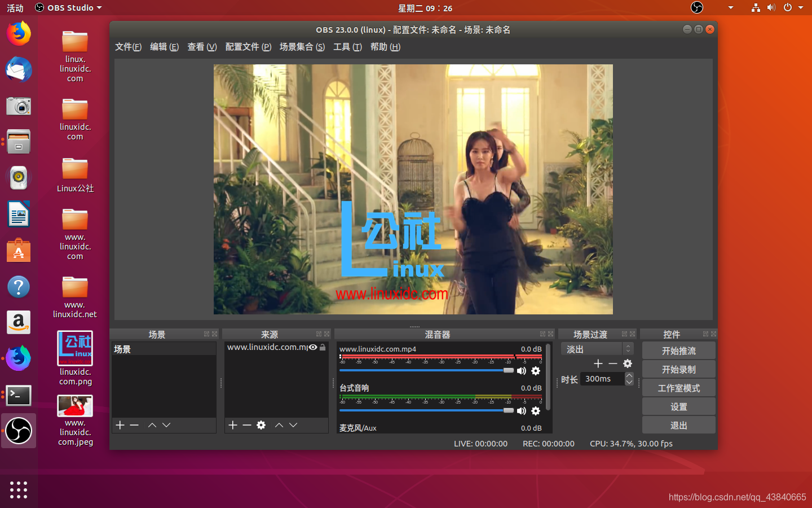The image size is (812, 508).
Task: Open audio settings gear for 台式音响
Action: [536, 411]
